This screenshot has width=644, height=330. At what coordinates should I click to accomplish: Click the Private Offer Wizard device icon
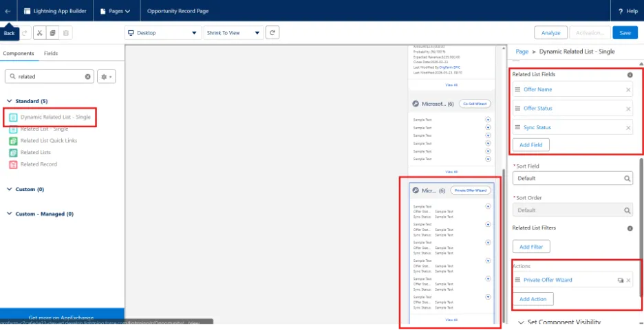click(620, 280)
